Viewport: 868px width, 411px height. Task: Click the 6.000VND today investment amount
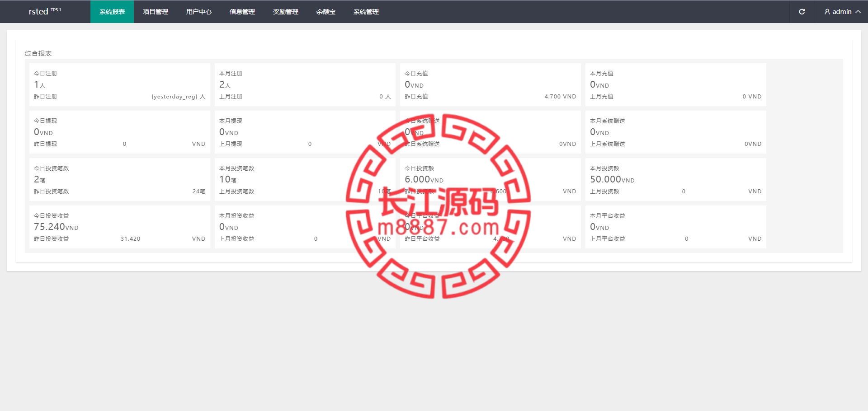tap(424, 179)
